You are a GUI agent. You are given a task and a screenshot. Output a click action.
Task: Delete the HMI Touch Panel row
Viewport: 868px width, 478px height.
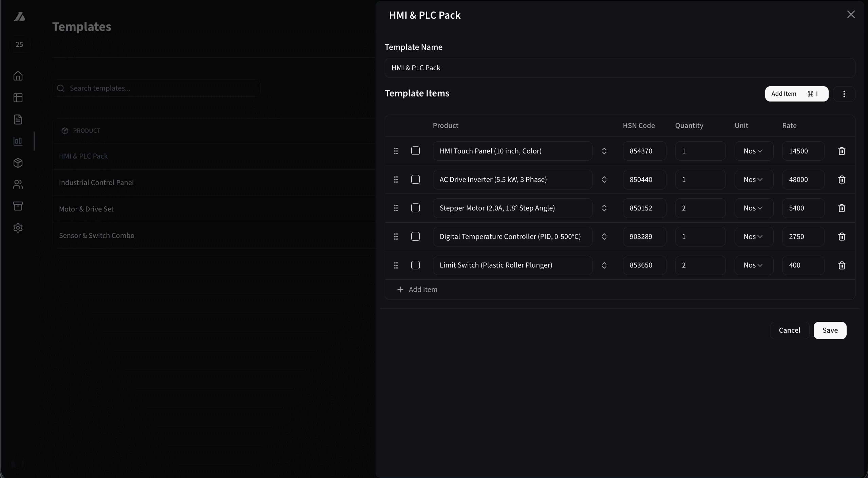click(x=842, y=151)
